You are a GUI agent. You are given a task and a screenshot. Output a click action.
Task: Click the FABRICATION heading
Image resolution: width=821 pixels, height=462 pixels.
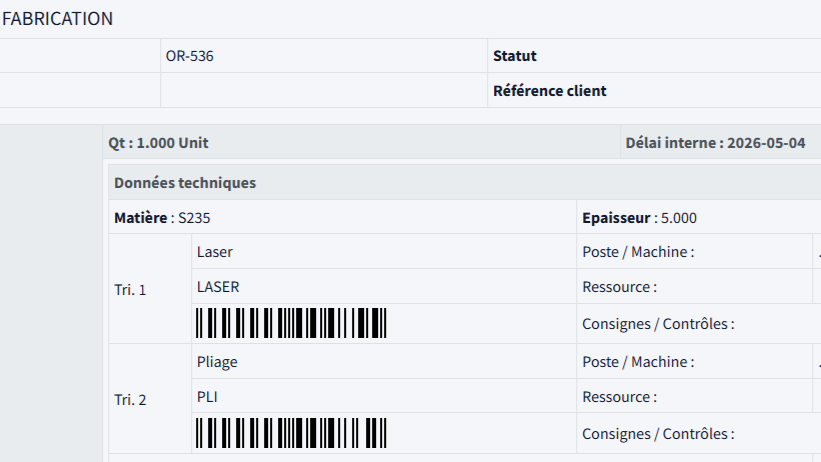57,19
